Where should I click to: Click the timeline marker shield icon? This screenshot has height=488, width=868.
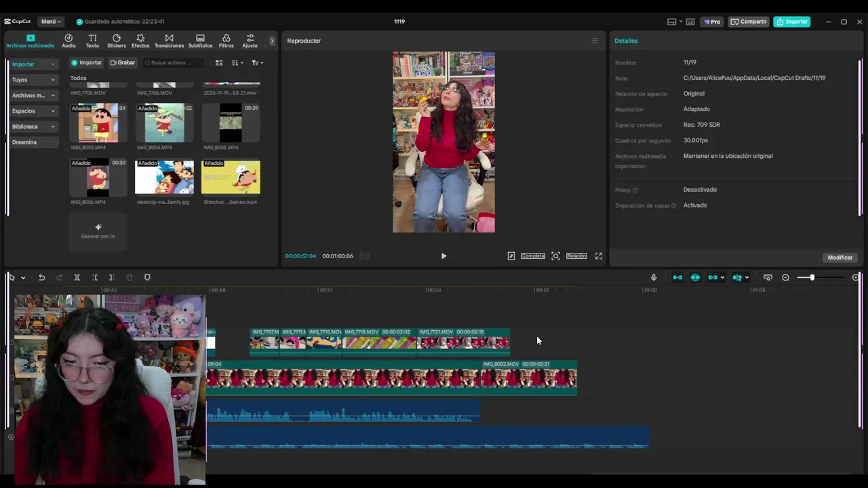147,278
